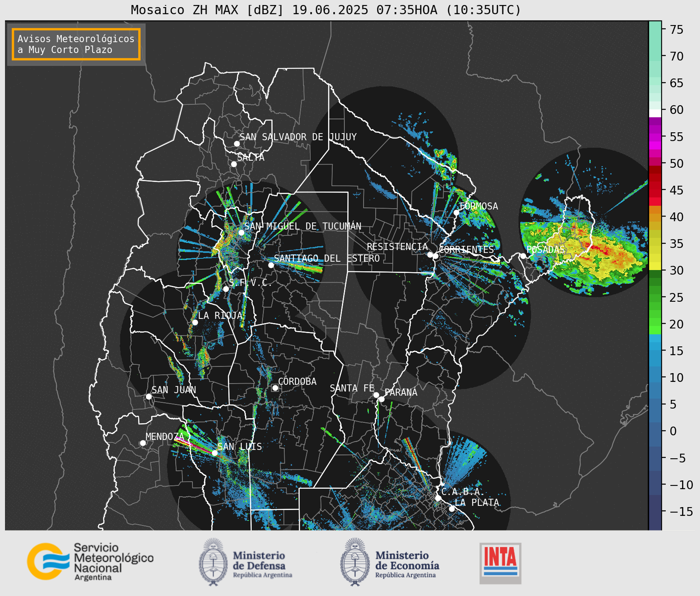Click the Servicio Meteorológico Nacional logo
This screenshot has height=596, width=700.
pos(91,561)
